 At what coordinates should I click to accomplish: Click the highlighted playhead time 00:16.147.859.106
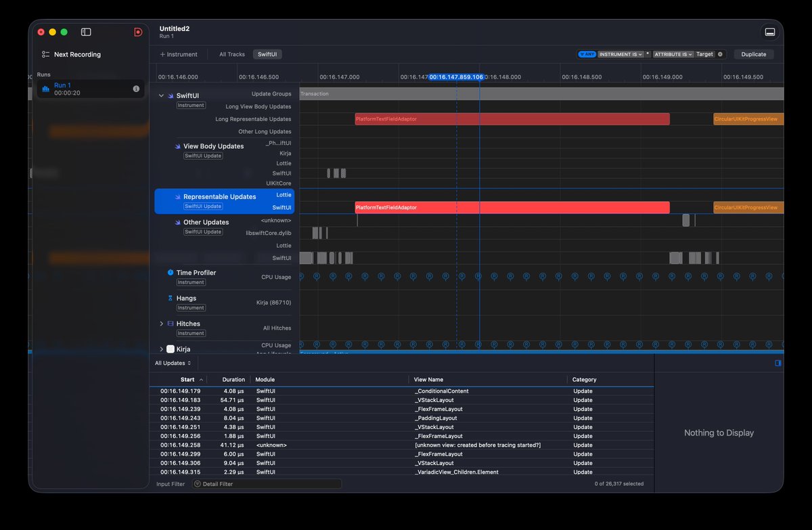[x=456, y=77]
